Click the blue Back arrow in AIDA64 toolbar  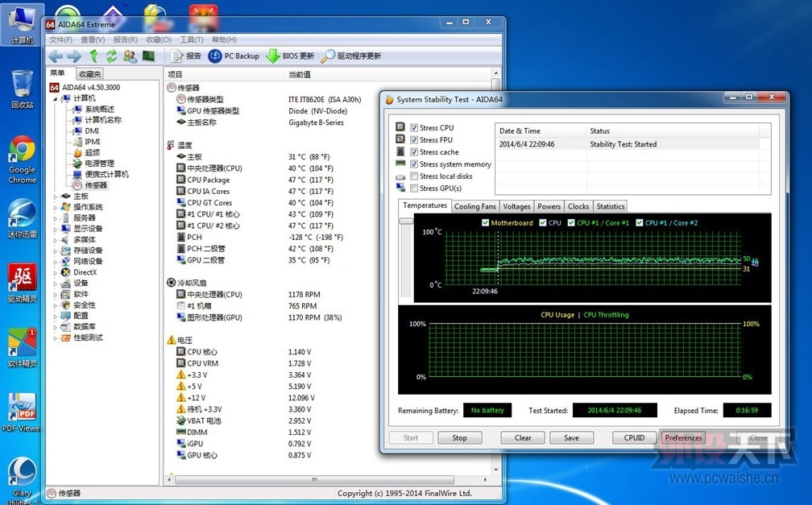(56, 56)
